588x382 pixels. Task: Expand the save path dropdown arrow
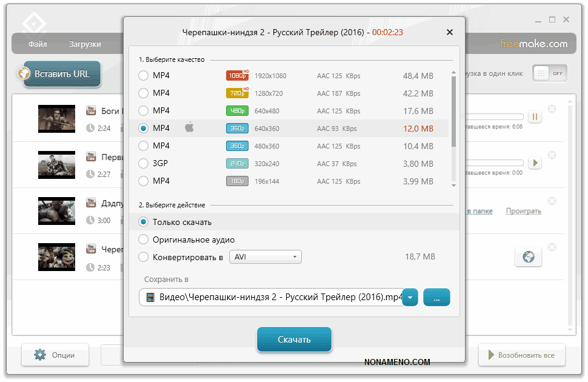click(410, 298)
